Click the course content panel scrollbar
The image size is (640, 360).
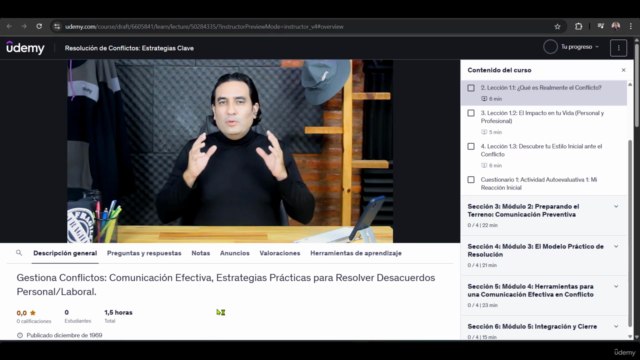coord(630,233)
